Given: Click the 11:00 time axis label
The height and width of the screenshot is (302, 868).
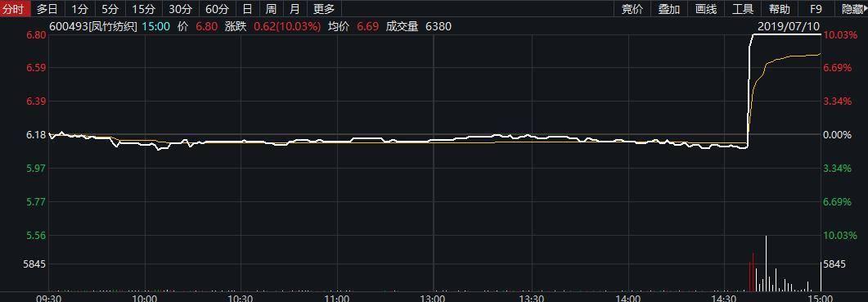Looking at the screenshot, I should (337, 298).
